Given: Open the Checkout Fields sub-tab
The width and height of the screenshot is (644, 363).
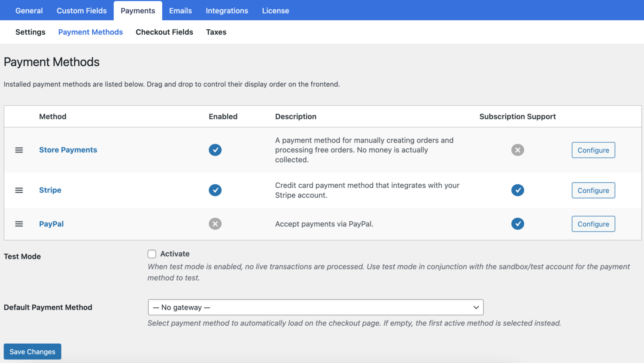Looking at the screenshot, I should click(x=164, y=32).
